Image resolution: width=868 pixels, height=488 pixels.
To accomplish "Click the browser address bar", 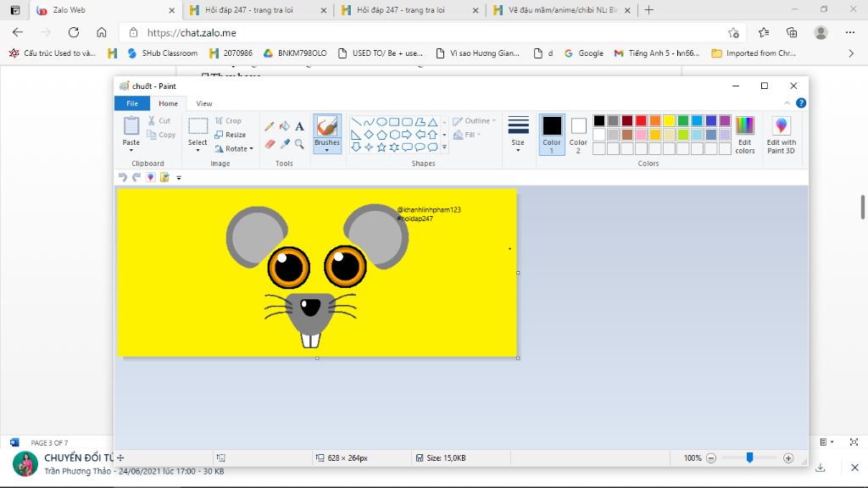I will (x=431, y=33).
